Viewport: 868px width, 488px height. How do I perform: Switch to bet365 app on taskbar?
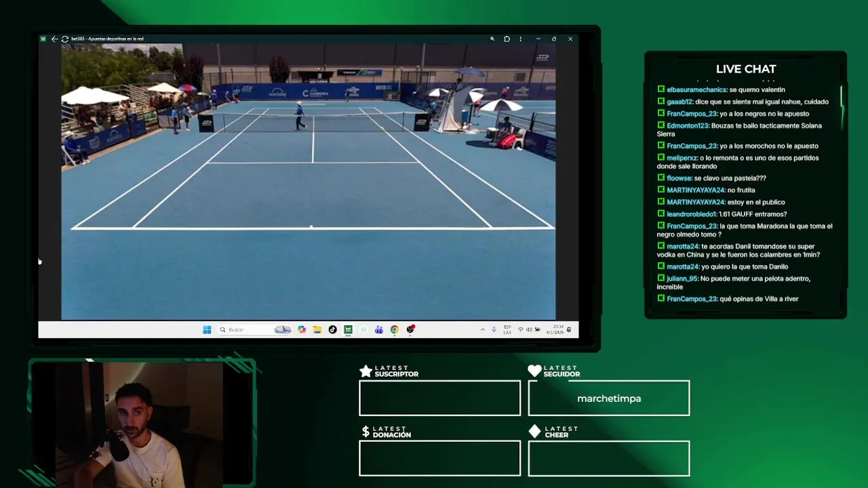[x=348, y=329]
